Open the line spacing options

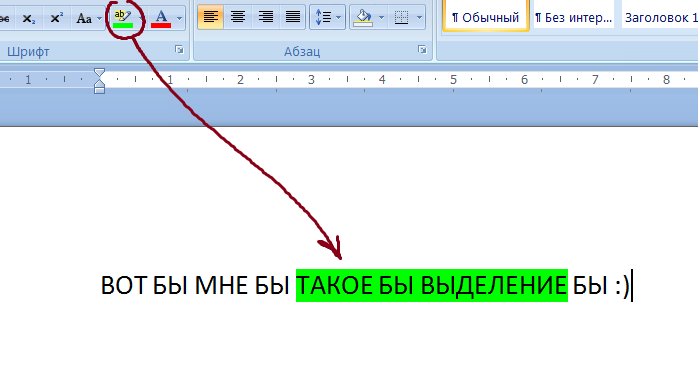coord(327,17)
